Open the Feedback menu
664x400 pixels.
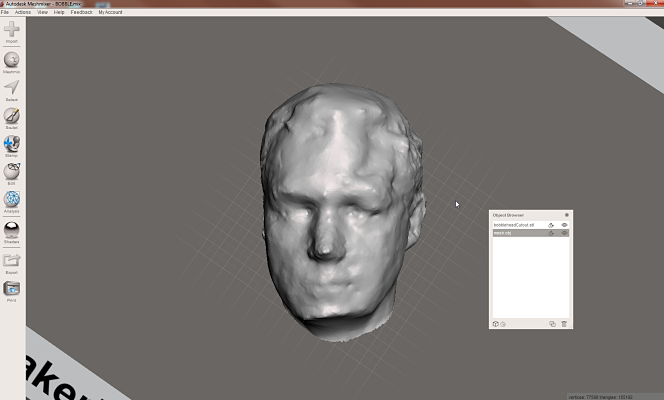[81, 12]
